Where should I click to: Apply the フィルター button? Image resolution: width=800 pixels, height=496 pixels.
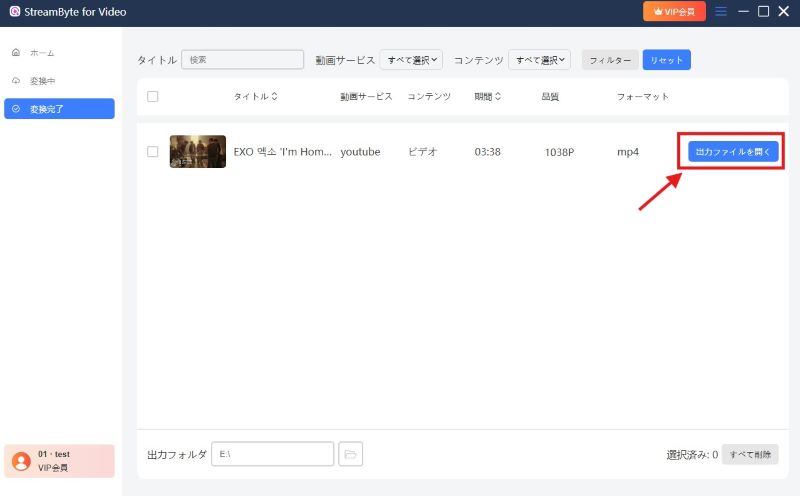(x=610, y=60)
